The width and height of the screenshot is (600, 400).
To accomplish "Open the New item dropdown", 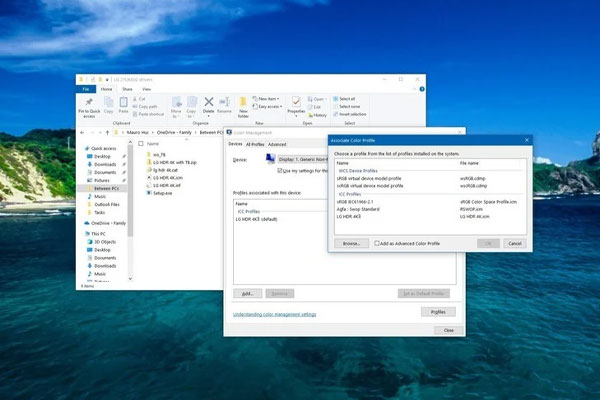I will coord(266,99).
